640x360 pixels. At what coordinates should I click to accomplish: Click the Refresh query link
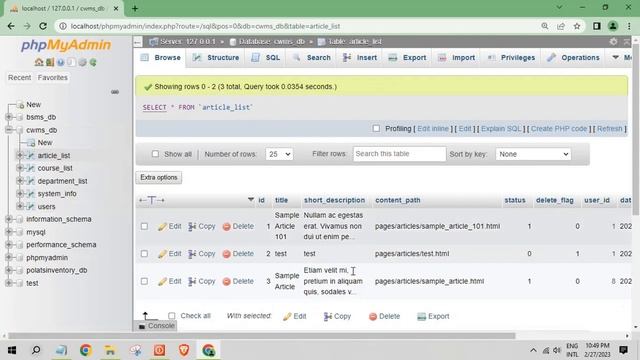(x=610, y=129)
